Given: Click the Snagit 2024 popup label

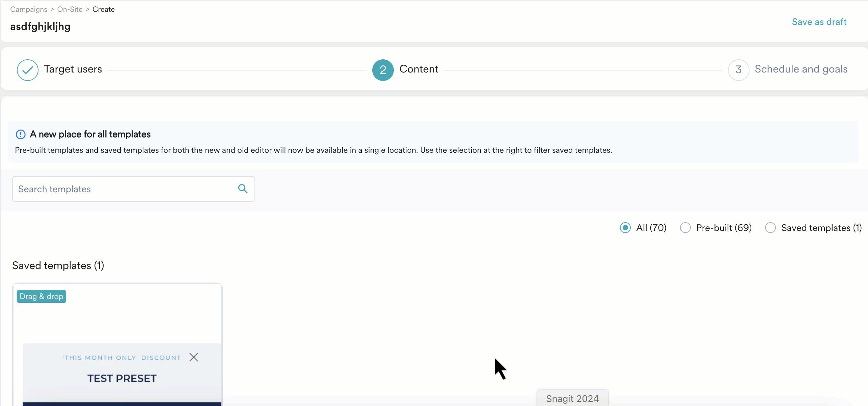Looking at the screenshot, I should (572, 398).
